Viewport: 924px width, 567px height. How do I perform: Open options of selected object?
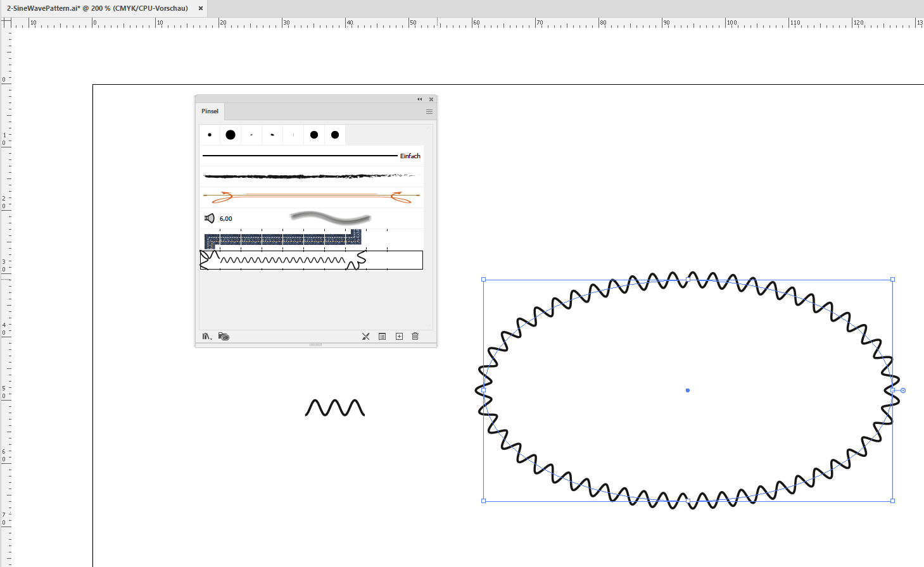pos(382,336)
